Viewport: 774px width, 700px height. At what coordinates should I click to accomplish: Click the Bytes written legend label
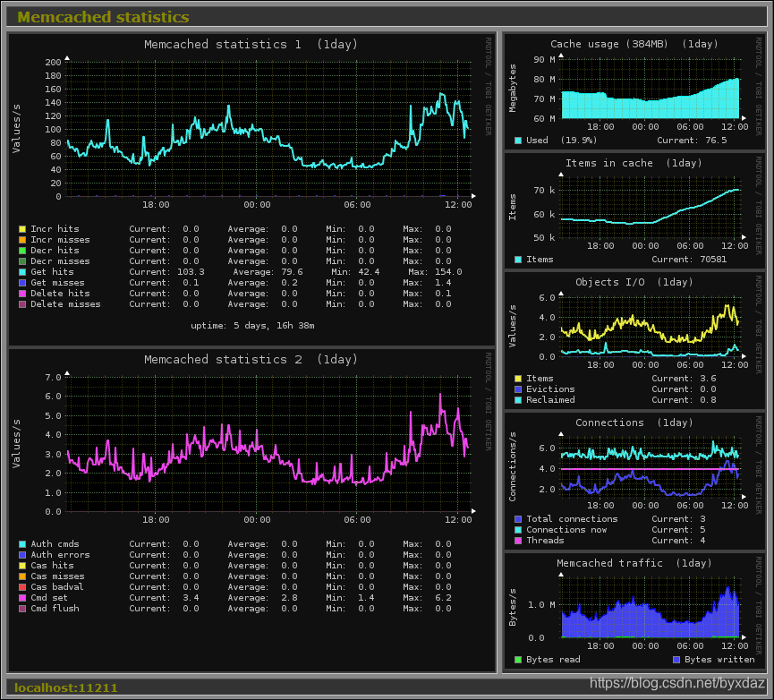click(x=719, y=660)
